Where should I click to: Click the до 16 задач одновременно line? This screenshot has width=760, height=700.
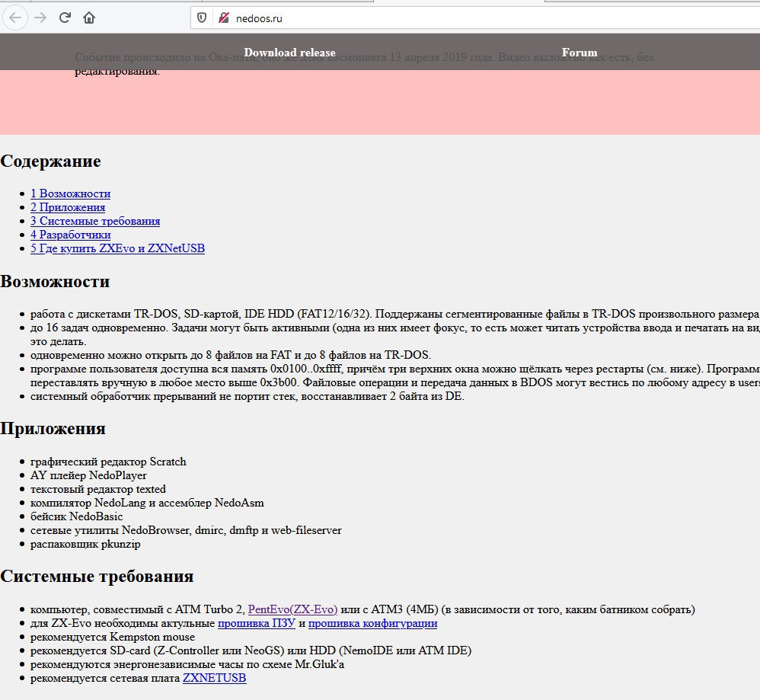395,334
